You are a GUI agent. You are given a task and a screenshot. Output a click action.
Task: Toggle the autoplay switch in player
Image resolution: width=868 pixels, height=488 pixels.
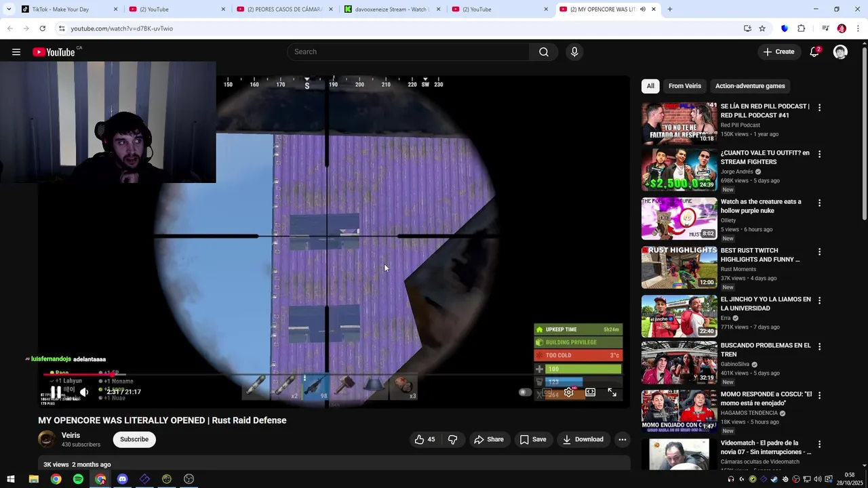tap(524, 392)
